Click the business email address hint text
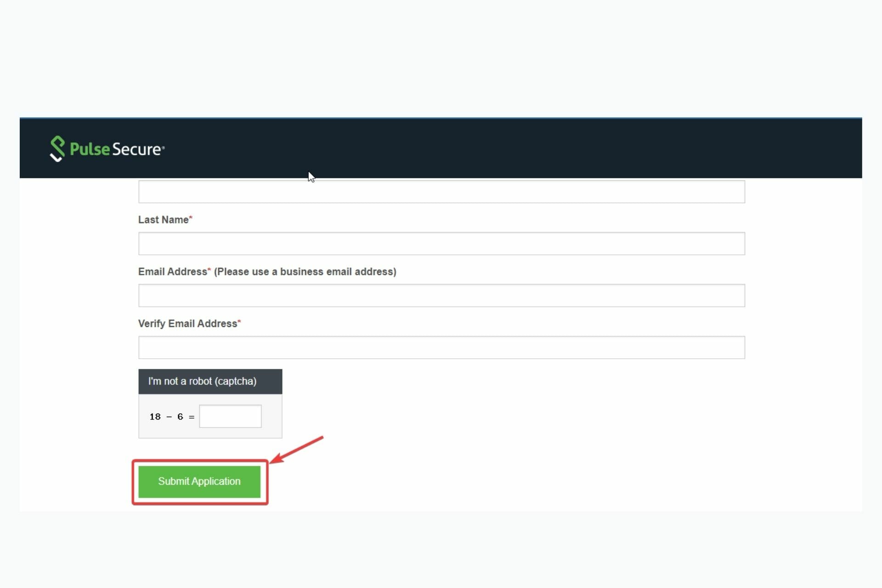882x588 pixels. click(305, 271)
